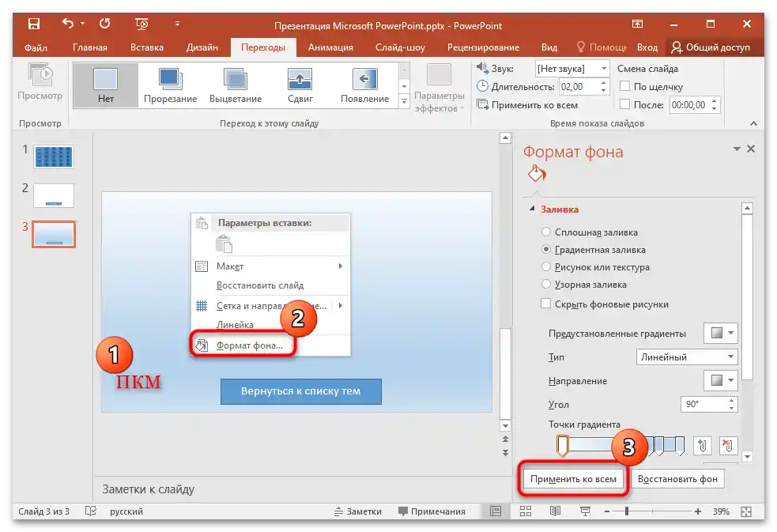Close the Формат фона panel
Image resolution: width=777 pixels, height=532 pixels.
(x=751, y=149)
